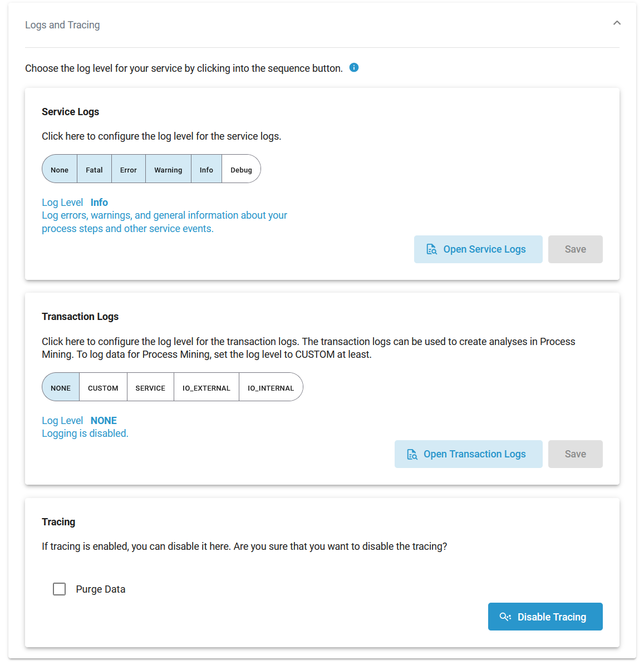This screenshot has width=644, height=665.
Task: Enable Debug level for service logs
Action: click(241, 170)
